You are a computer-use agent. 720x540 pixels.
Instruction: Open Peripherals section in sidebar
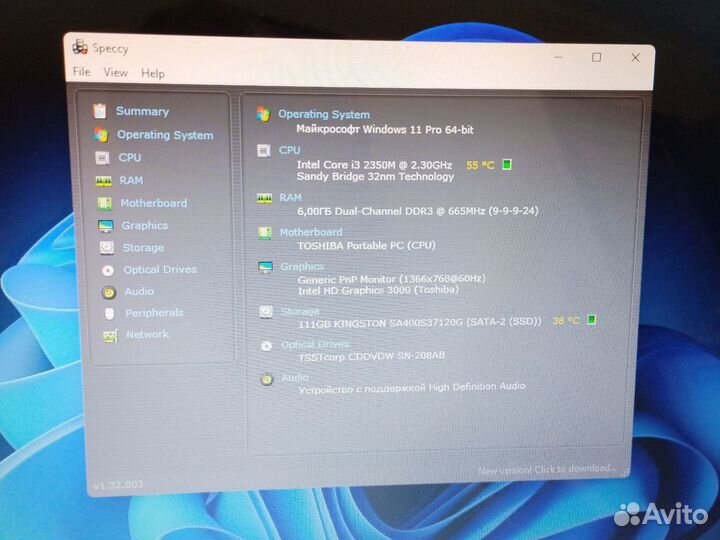click(154, 313)
